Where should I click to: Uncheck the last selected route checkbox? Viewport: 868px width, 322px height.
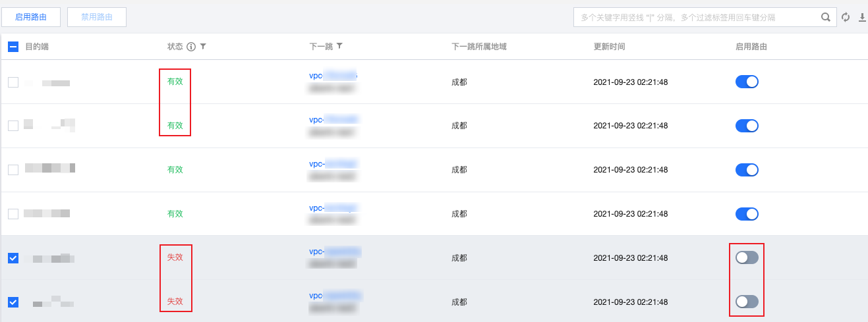(x=13, y=302)
